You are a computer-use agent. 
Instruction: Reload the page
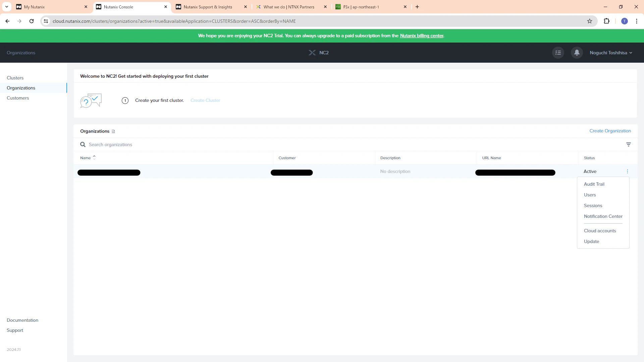(x=32, y=21)
